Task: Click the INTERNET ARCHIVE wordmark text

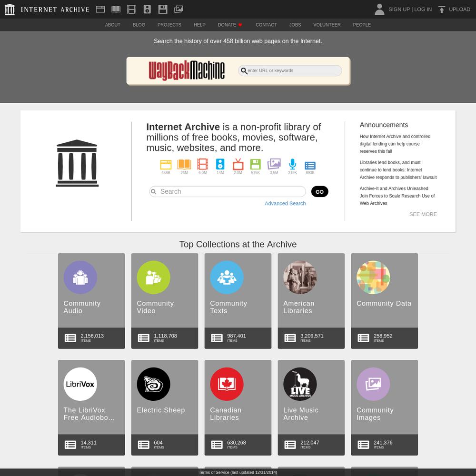Action: tap(55, 10)
